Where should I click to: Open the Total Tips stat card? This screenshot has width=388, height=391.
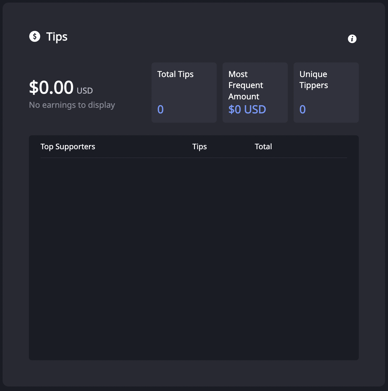[x=184, y=93]
